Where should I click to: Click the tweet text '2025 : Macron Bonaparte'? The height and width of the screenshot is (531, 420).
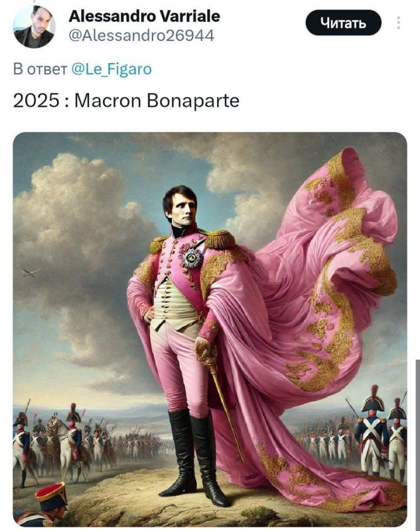(126, 100)
